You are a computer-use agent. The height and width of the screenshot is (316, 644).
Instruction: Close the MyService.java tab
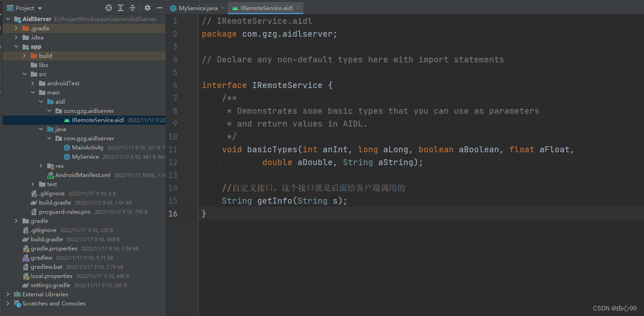point(223,8)
